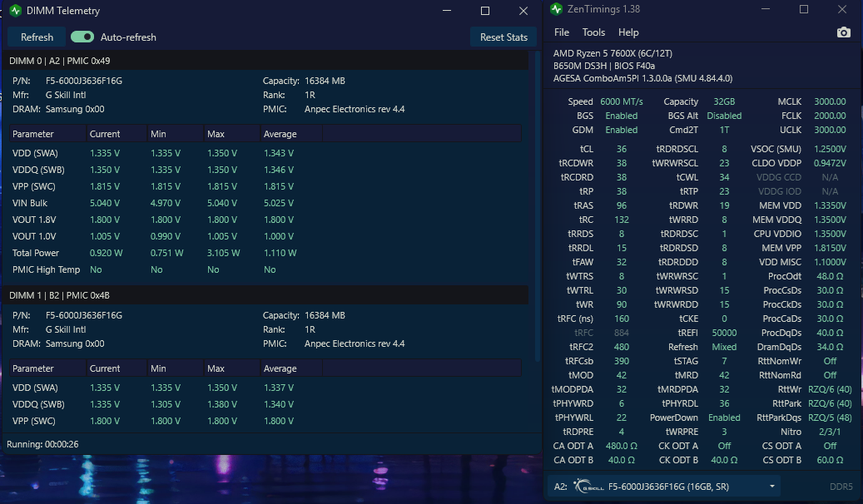Click the Max column header for DIMM 0

(x=231, y=134)
